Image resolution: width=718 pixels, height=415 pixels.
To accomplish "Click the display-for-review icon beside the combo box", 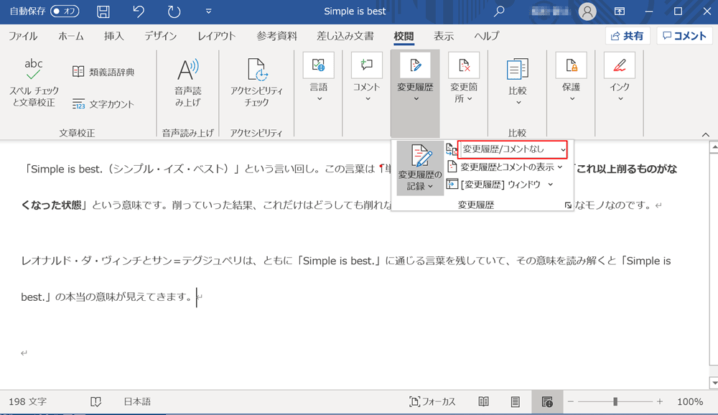I will click(x=451, y=149).
